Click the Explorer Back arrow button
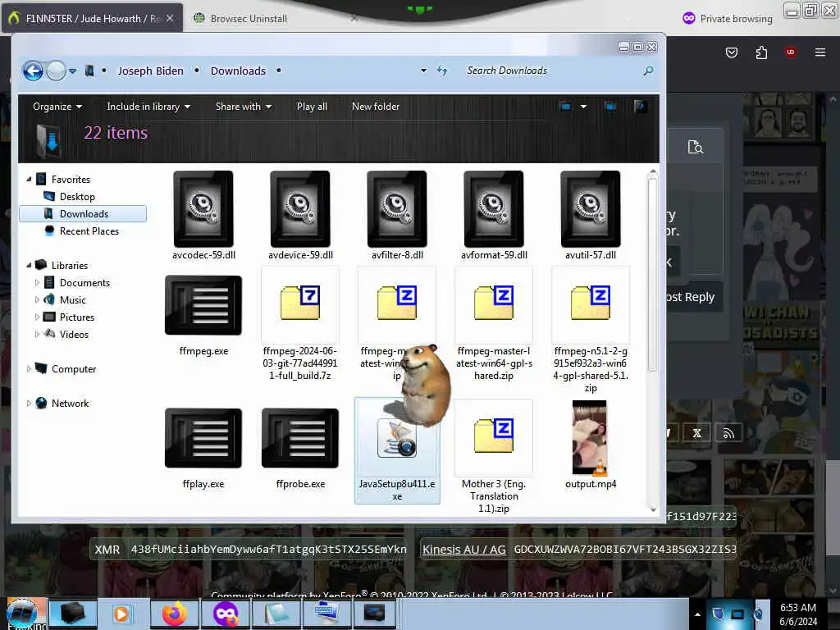The height and width of the screenshot is (630, 840). coord(33,71)
